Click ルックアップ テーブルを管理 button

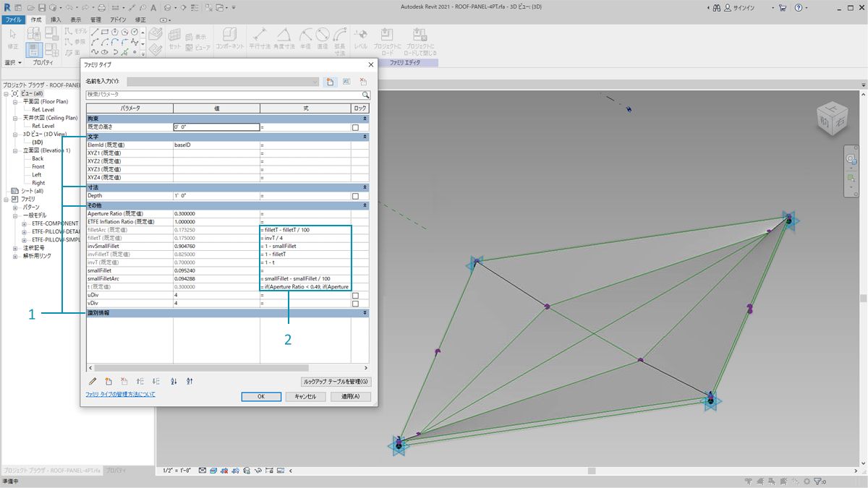click(x=336, y=381)
